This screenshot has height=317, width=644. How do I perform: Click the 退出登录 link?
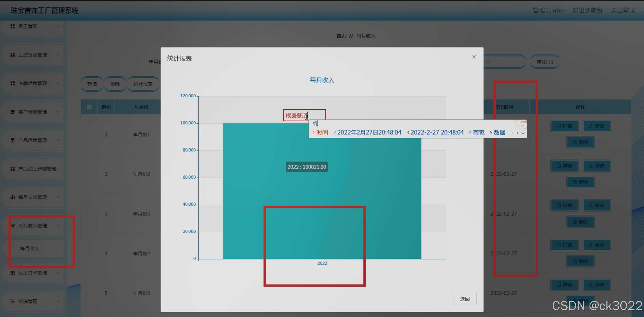623,11
